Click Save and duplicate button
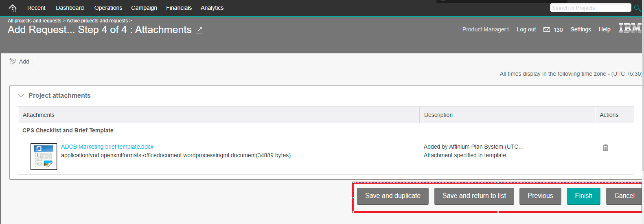644x224 pixels. [x=392, y=196]
